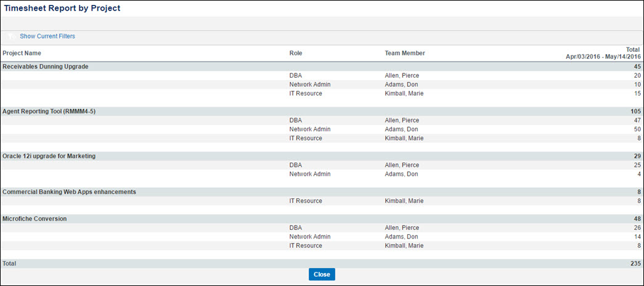Viewport: 644px width, 286px height.
Task: Click Network Admin under Oracle 12i upgrade
Action: tap(310, 174)
